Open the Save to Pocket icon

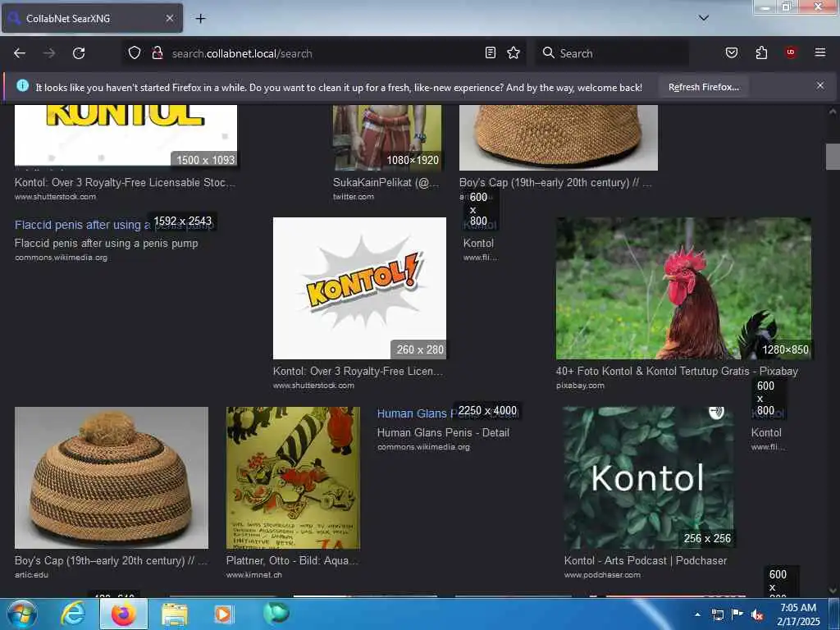click(731, 52)
